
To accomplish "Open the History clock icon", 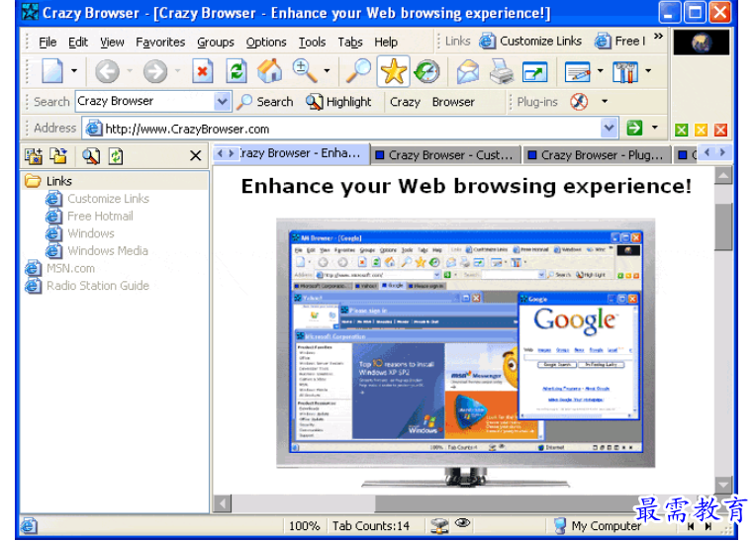I will [x=426, y=71].
